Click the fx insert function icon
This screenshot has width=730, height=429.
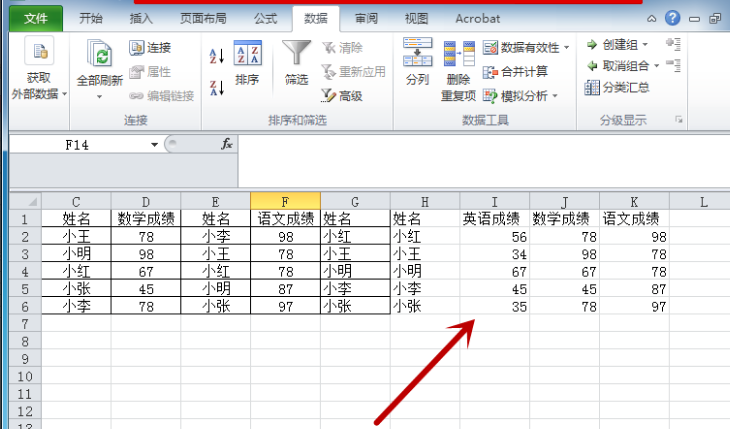227,144
